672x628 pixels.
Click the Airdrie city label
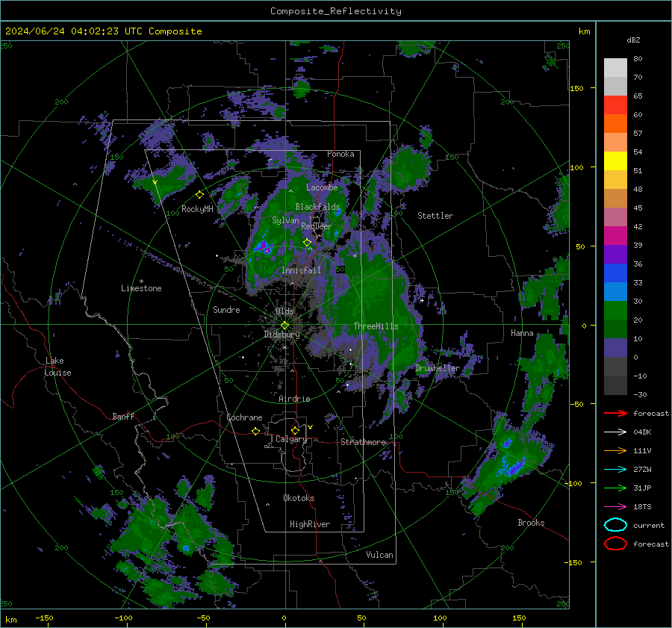click(294, 399)
